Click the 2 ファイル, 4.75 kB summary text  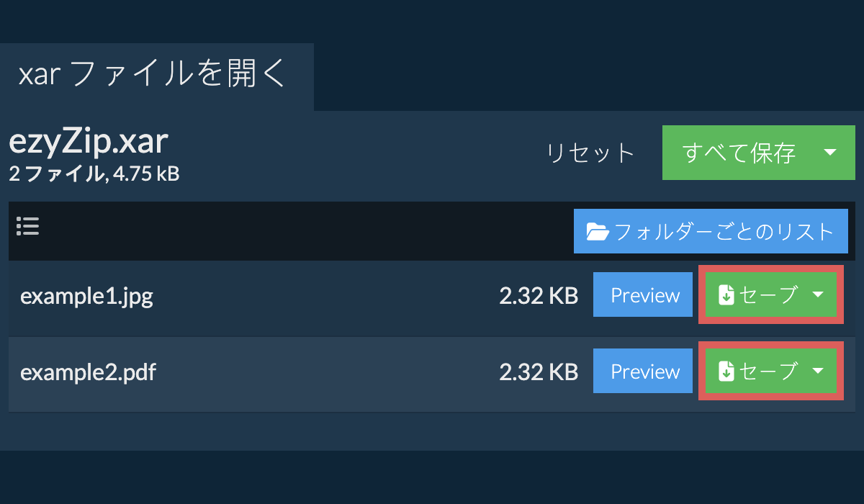pos(94,174)
